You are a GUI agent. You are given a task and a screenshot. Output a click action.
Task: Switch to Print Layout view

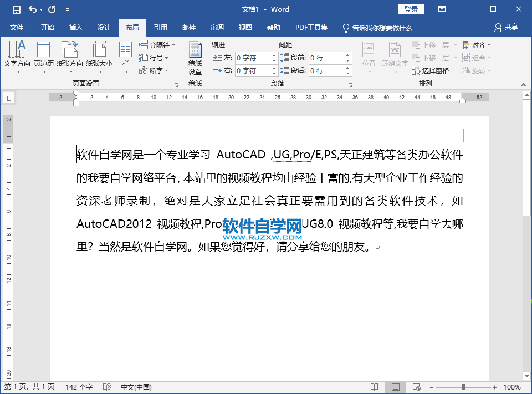point(395,387)
